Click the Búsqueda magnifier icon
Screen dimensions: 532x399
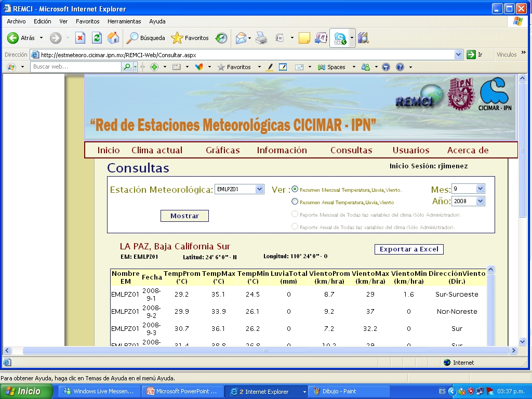pyautogui.click(x=133, y=38)
